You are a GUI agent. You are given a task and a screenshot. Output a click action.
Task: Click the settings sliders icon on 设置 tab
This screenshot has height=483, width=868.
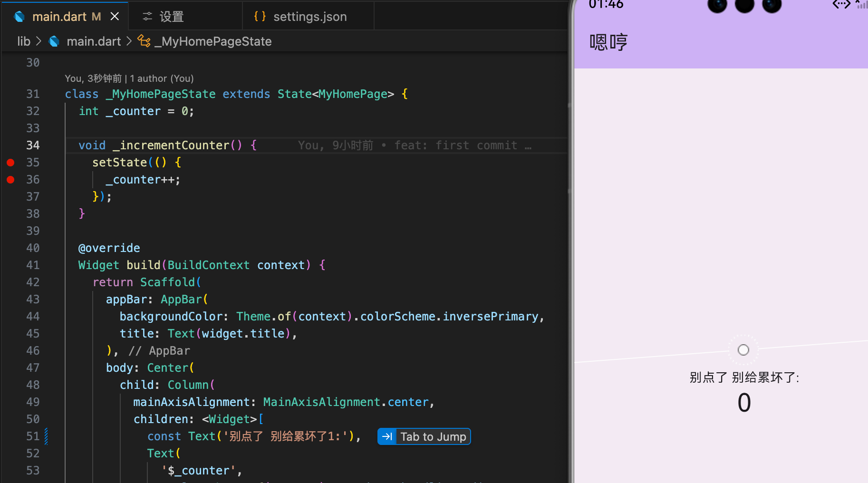pyautogui.click(x=147, y=17)
